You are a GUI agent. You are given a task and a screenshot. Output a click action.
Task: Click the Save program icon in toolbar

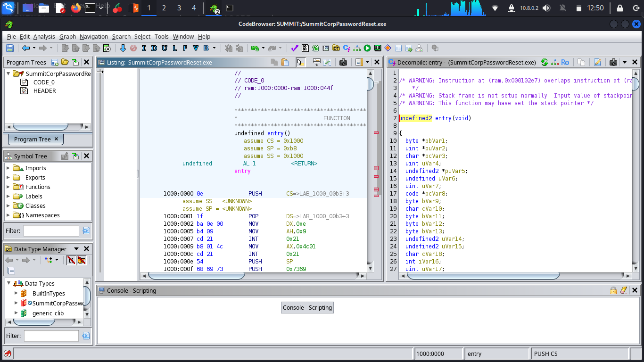tap(9, 48)
